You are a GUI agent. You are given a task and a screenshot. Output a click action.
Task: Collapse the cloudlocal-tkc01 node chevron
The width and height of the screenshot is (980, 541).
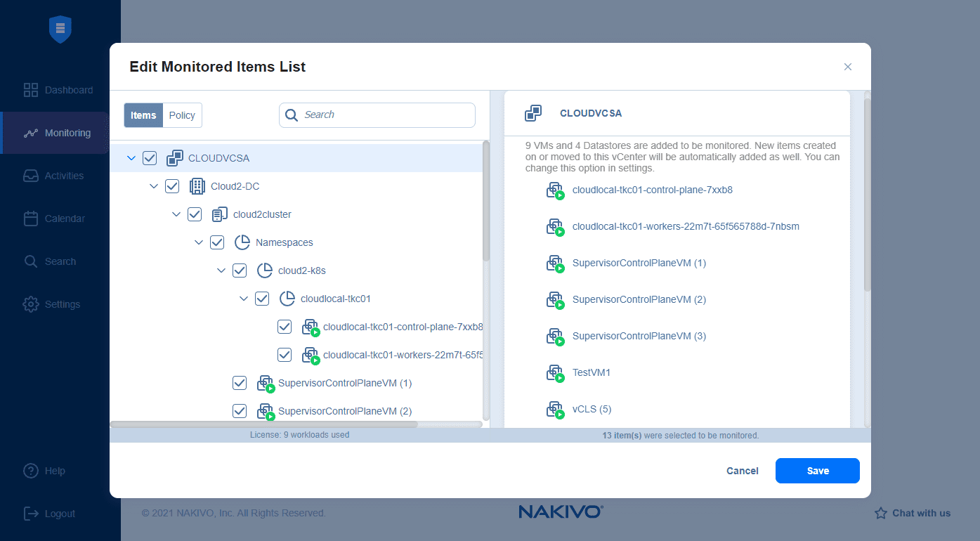tap(244, 299)
